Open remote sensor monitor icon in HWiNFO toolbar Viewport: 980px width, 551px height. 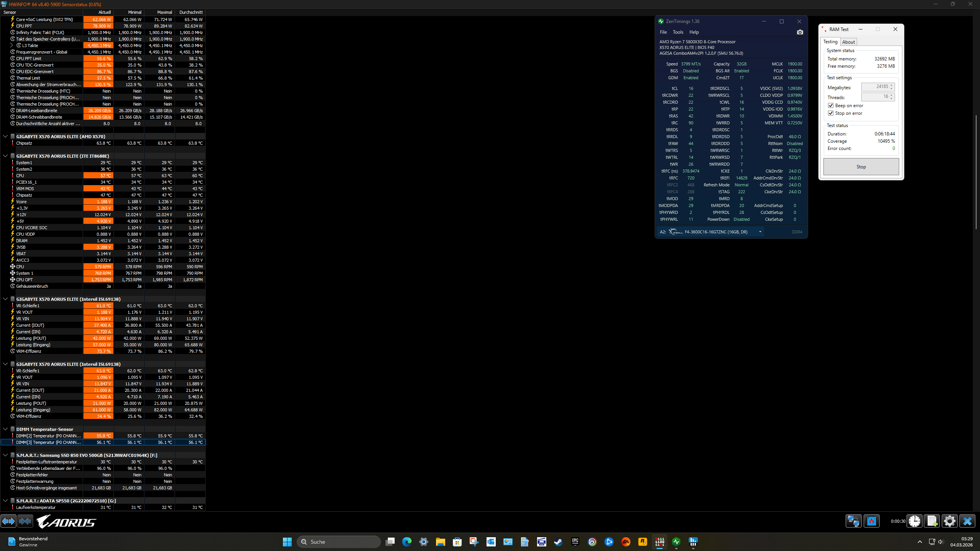click(x=853, y=521)
